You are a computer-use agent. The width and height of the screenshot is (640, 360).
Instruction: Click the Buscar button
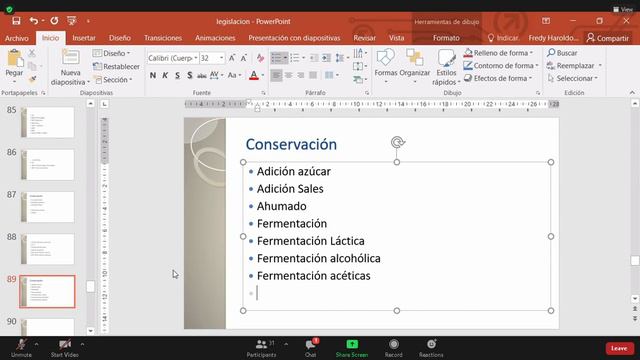(562, 53)
